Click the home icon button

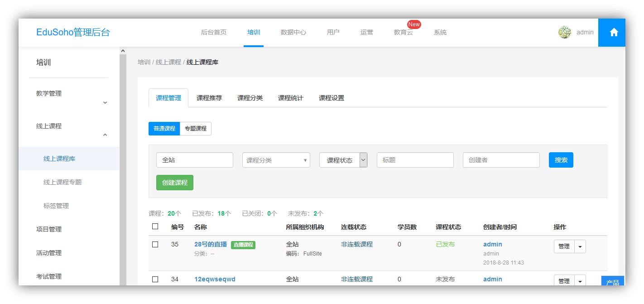(x=614, y=32)
